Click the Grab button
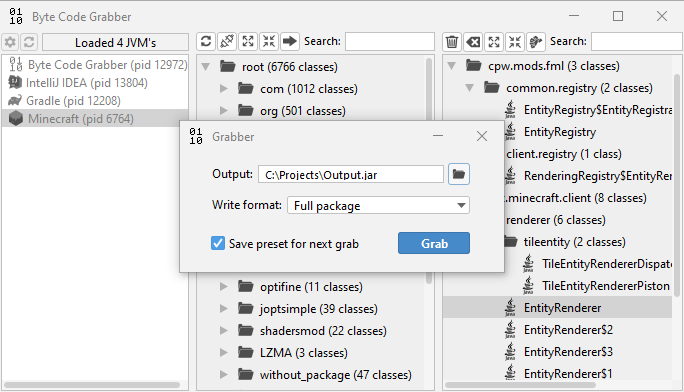684x392 pixels. (434, 243)
